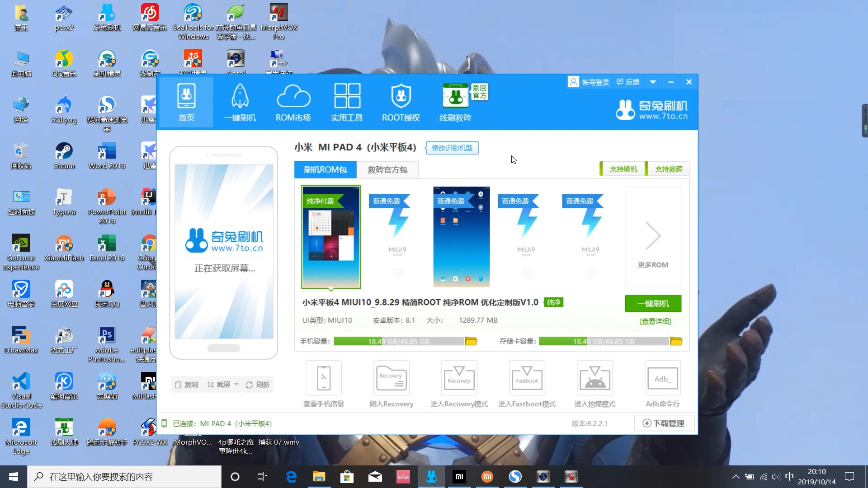Open the 腾讯QQ desktop icon

(107, 294)
